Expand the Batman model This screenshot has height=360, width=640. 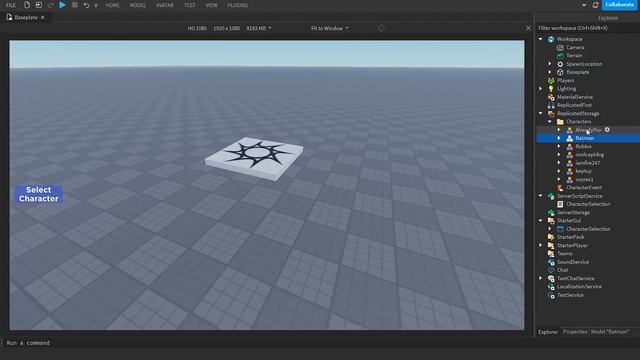pos(559,138)
